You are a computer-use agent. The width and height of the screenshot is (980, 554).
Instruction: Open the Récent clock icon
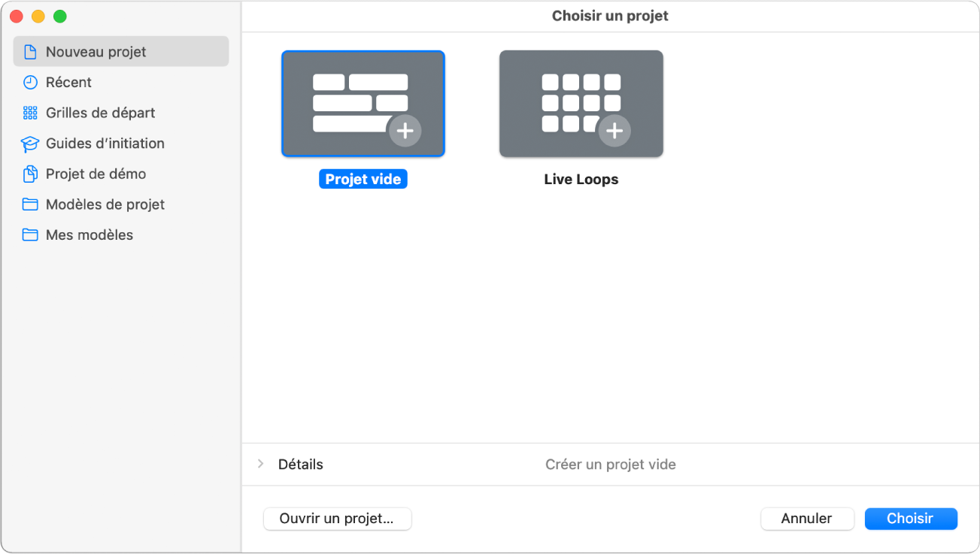click(30, 82)
